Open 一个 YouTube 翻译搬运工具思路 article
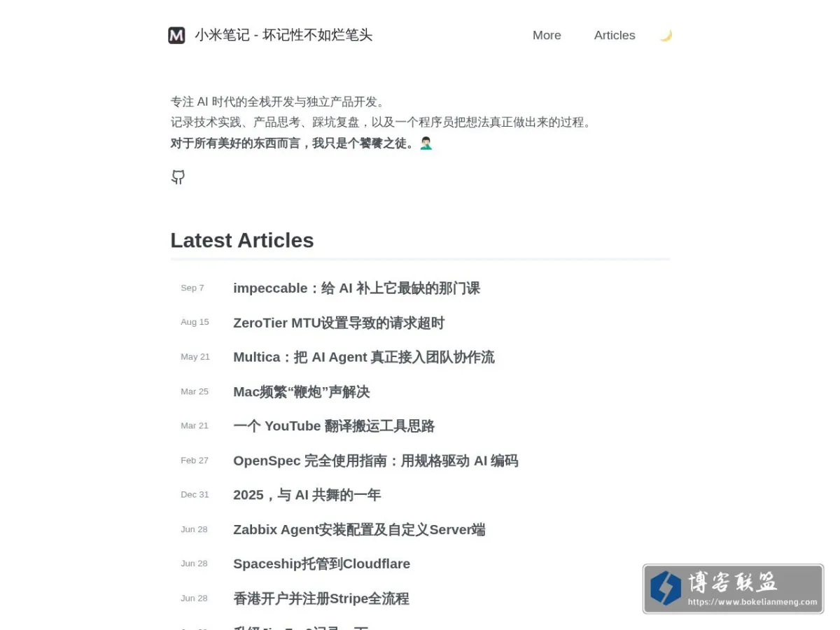840x630 pixels. click(x=334, y=426)
